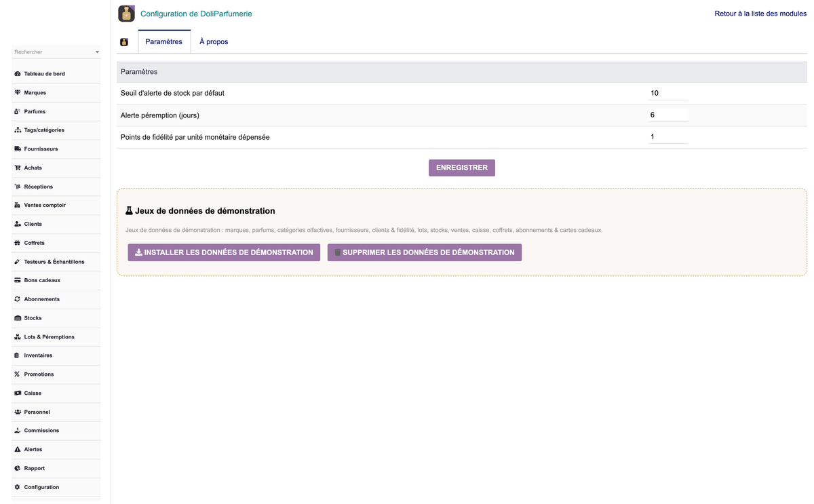Viewport: 814px width, 504px height.
Task: Click the Commissions hand icon
Action: 18,431
